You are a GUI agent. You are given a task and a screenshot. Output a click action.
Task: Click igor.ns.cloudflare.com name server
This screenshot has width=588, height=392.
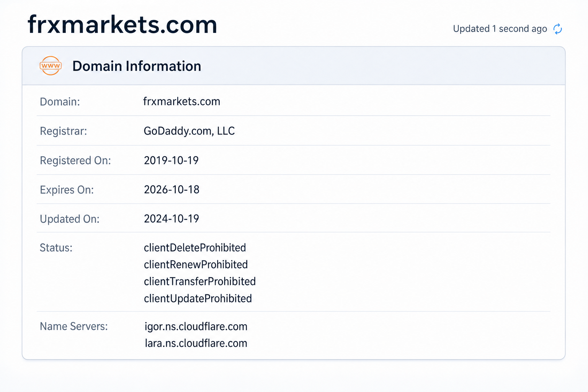tap(196, 327)
